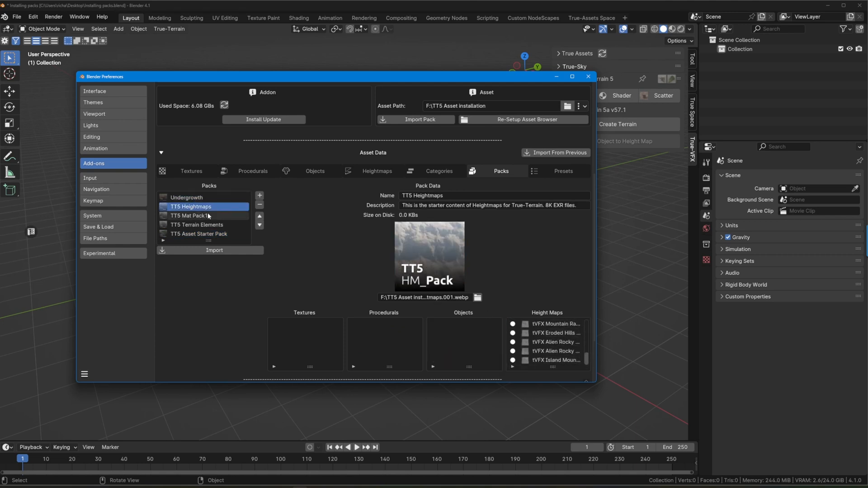
Task: Click the Import Pack button
Action: [416, 120]
